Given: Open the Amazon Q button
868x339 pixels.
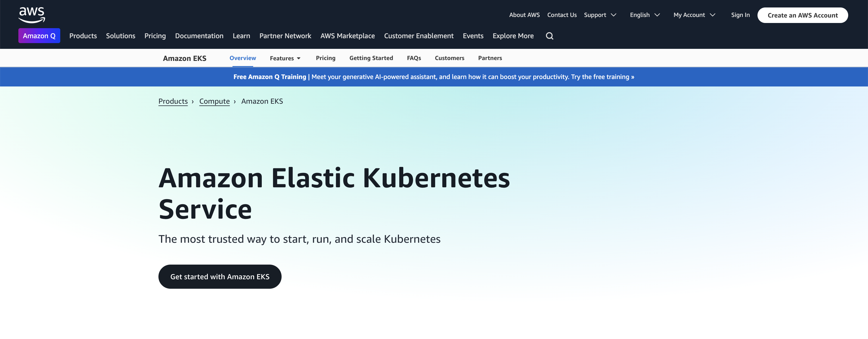Looking at the screenshot, I should pyautogui.click(x=39, y=36).
